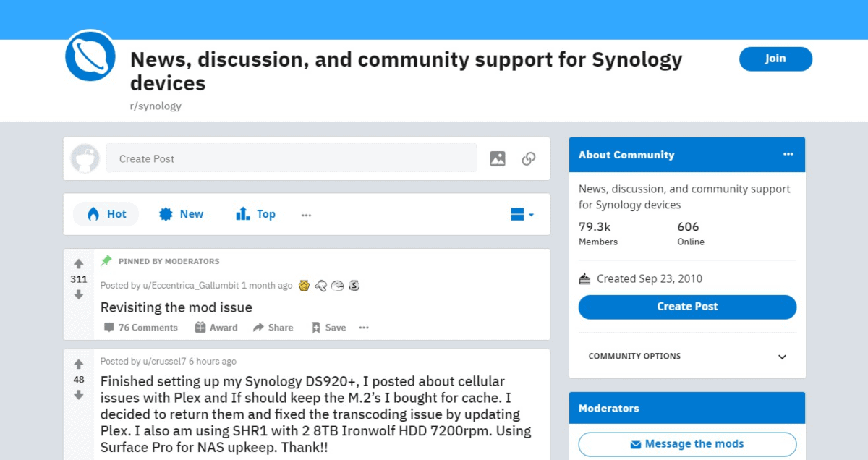The image size is (868, 460).
Task: Upvote the Synology DS920+ post
Action: [x=79, y=365]
